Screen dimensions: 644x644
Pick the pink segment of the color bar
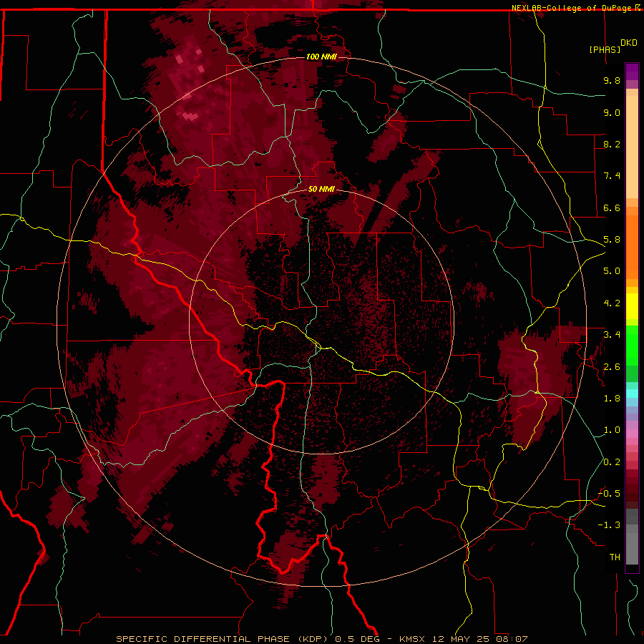click(x=632, y=434)
